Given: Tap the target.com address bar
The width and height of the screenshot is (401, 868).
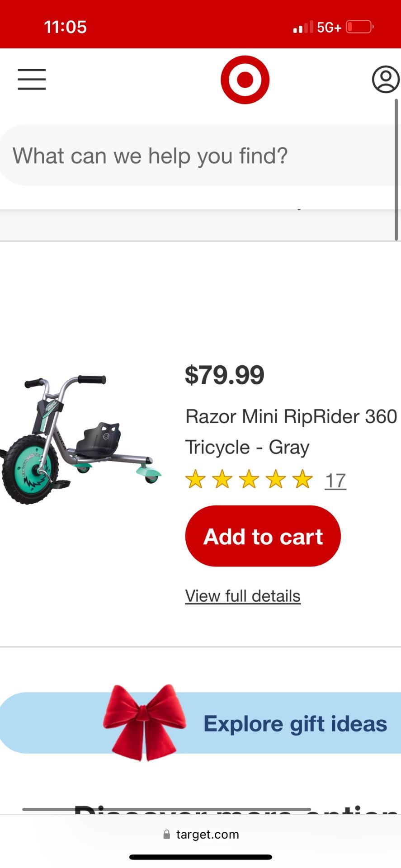Looking at the screenshot, I should click(201, 835).
